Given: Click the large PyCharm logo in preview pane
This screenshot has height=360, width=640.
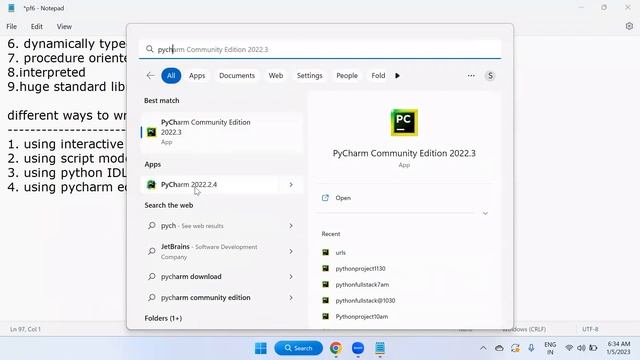Looking at the screenshot, I should [404, 122].
